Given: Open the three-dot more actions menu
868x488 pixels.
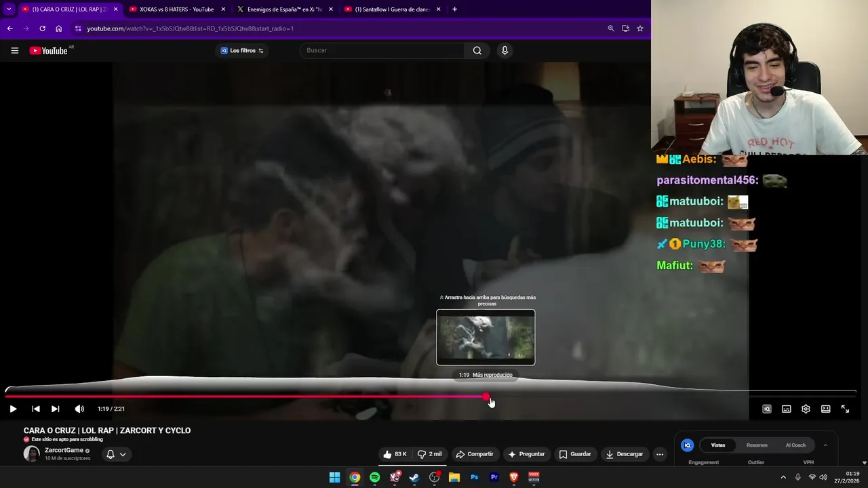Looking at the screenshot, I should click(x=660, y=454).
